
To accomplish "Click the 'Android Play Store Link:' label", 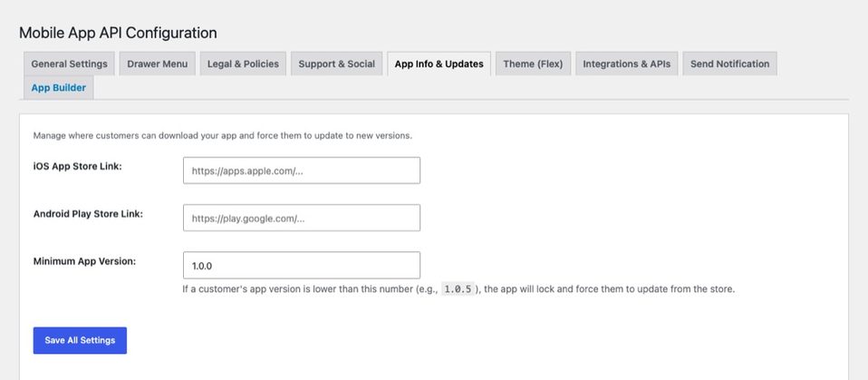I will [x=88, y=214].
